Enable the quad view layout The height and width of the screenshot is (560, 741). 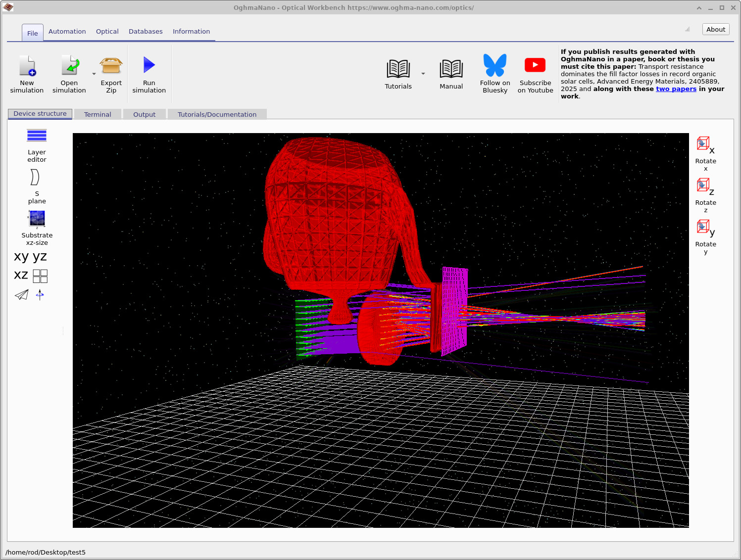[x=40, y=276]
